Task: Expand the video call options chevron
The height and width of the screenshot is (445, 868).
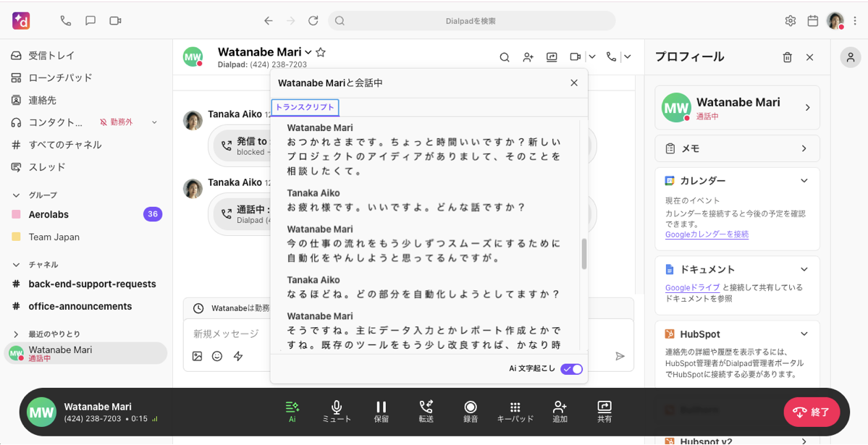Action: coord(591,56)
